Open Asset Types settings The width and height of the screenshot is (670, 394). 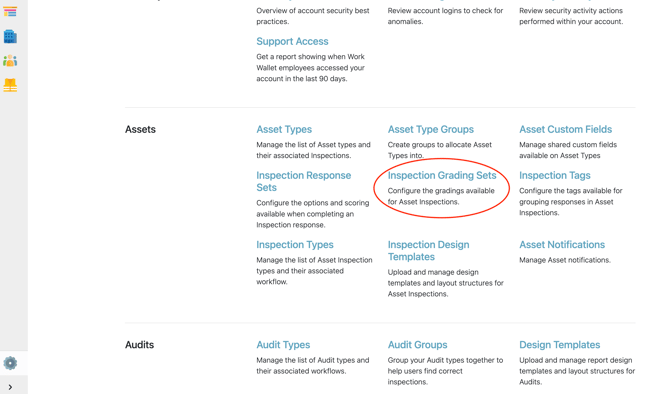[x=284, y=129]
